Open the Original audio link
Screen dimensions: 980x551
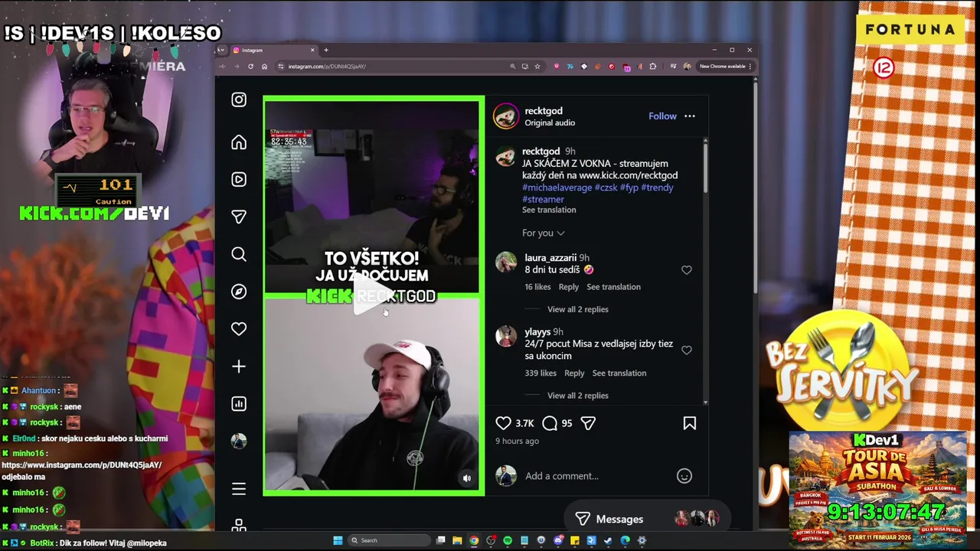550,122
